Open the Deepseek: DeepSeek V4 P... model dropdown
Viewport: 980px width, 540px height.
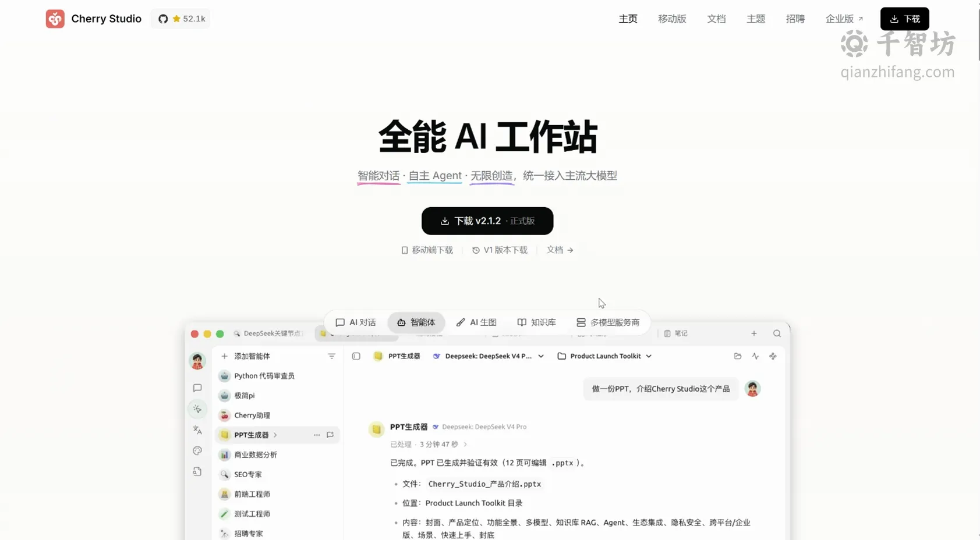tap(489, 356)
